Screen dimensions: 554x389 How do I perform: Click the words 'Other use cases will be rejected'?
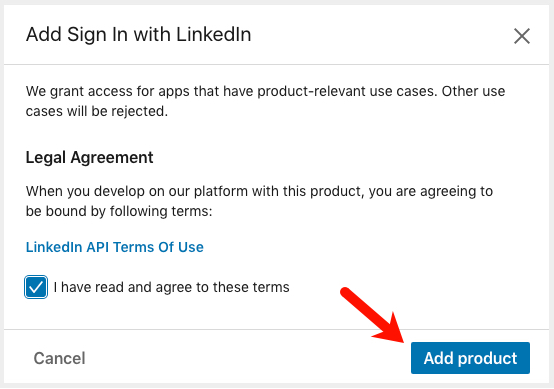click(x=265, y=101)
